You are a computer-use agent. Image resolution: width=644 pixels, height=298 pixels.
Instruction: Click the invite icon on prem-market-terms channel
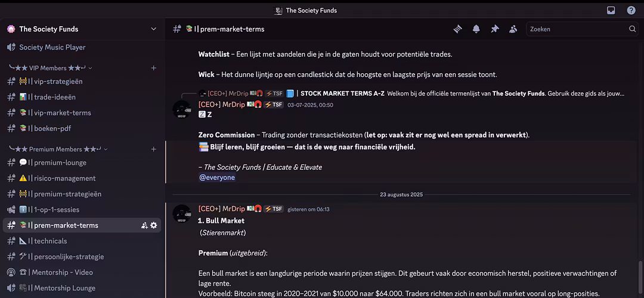[144, 225]
